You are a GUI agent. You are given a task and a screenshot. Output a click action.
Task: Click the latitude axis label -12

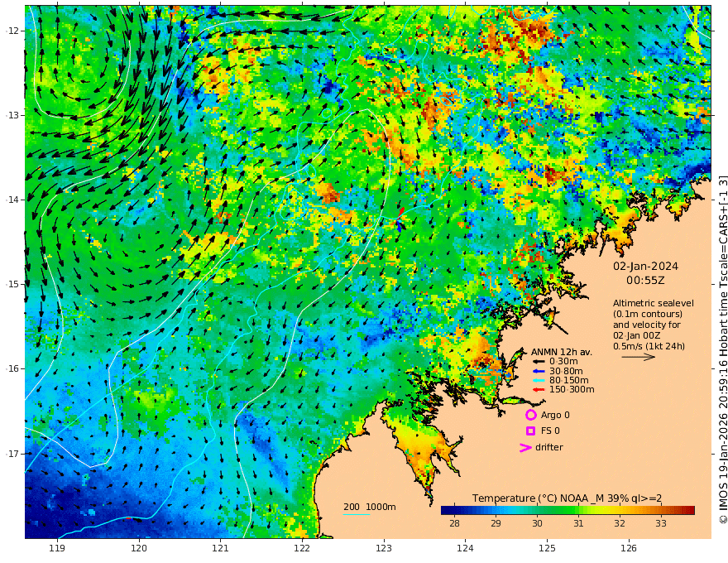[x=12, y=31]
